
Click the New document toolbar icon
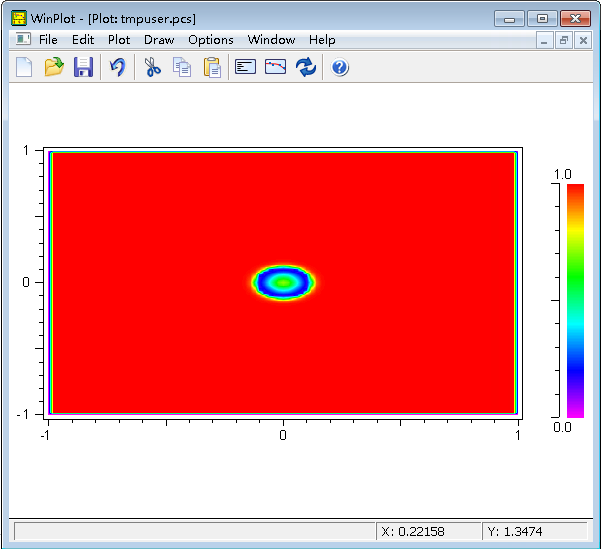[x=24, y=67]
